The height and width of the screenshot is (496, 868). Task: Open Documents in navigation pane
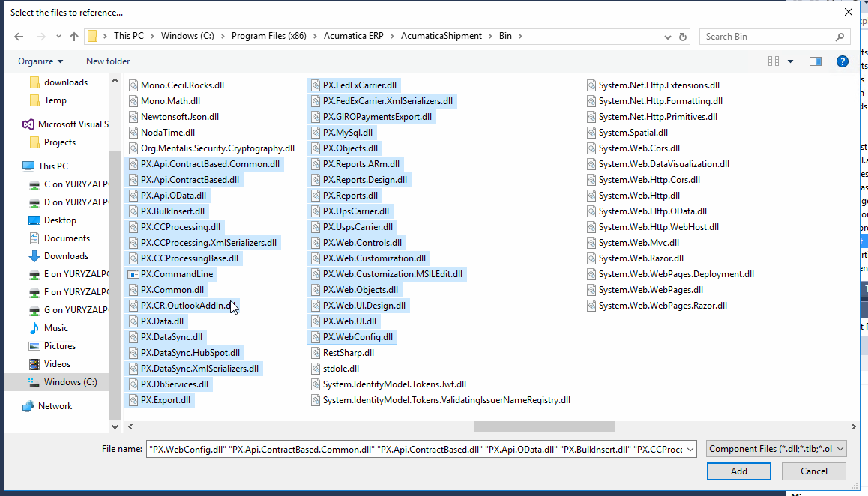[58, 238]
